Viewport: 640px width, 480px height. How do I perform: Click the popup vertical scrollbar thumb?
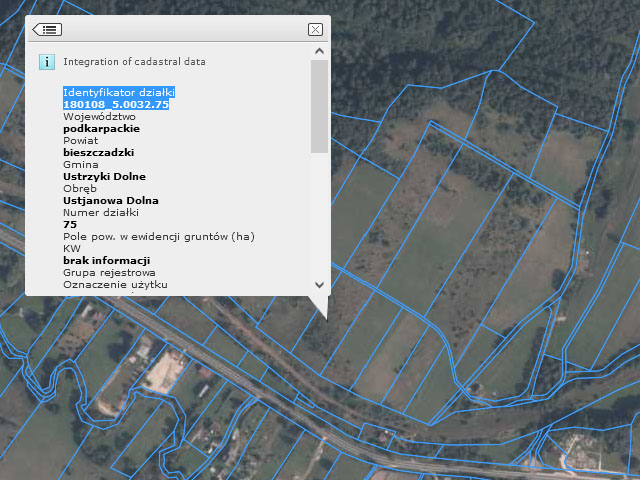click(x=319, y=107)
